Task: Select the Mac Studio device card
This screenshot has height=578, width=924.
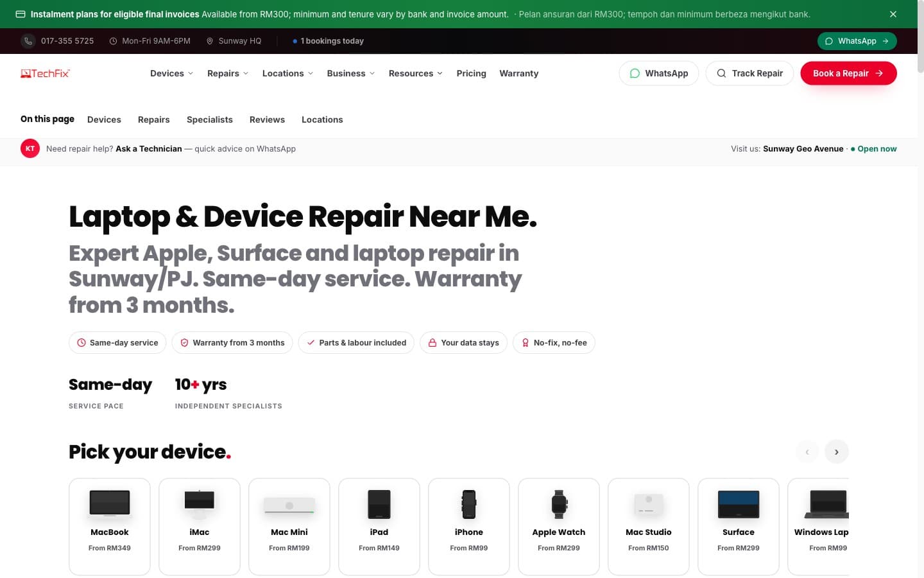Action: [649, 527]
